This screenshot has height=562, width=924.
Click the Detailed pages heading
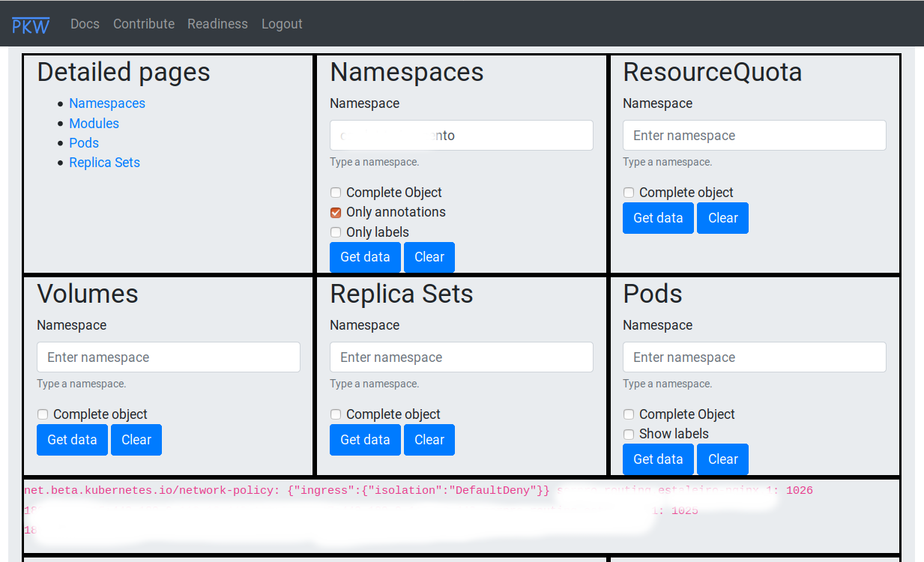click(x=124, y=72)
